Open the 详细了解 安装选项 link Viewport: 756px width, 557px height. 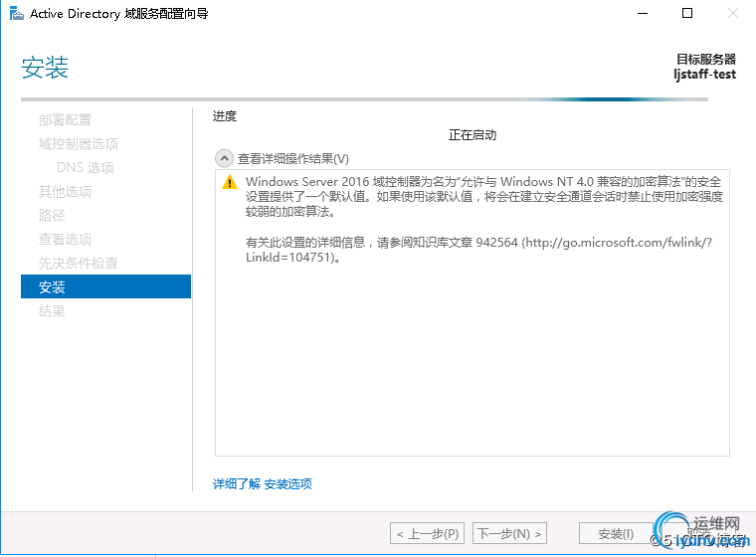click(263, 483)
